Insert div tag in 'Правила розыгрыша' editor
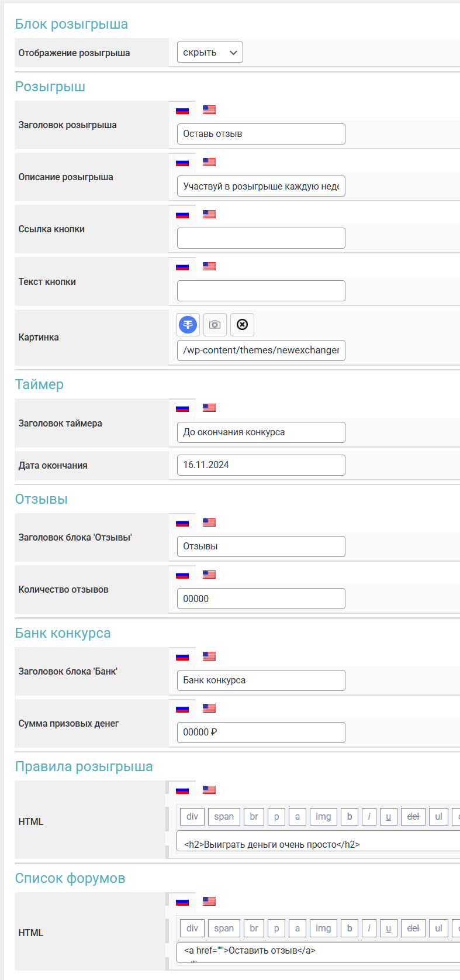Image resolution: width=460 pixels, height=980 pixels. [x=192, y=817]
